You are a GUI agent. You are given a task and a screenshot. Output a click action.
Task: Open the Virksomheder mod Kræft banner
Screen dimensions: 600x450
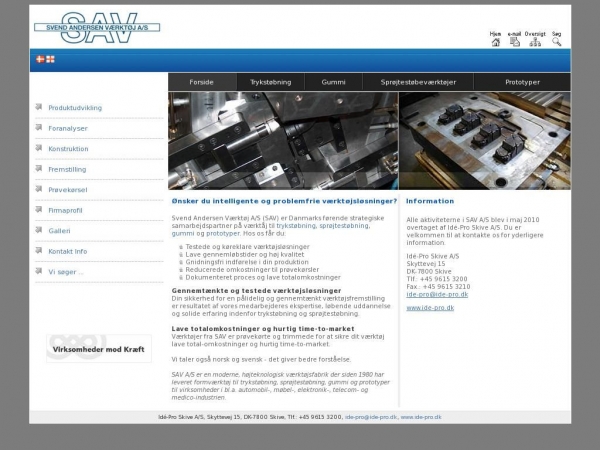tap(98, 349)
